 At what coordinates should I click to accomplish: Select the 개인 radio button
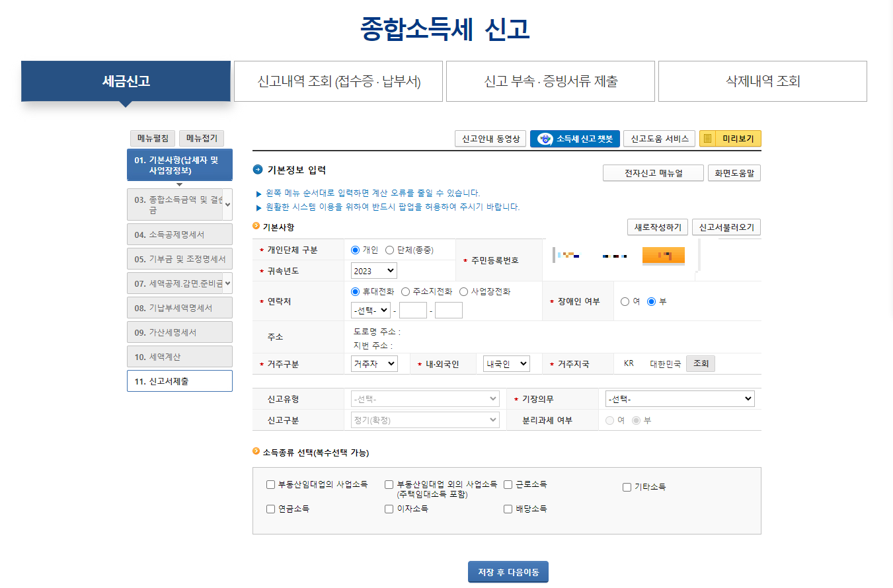click(x=355, y=250)
